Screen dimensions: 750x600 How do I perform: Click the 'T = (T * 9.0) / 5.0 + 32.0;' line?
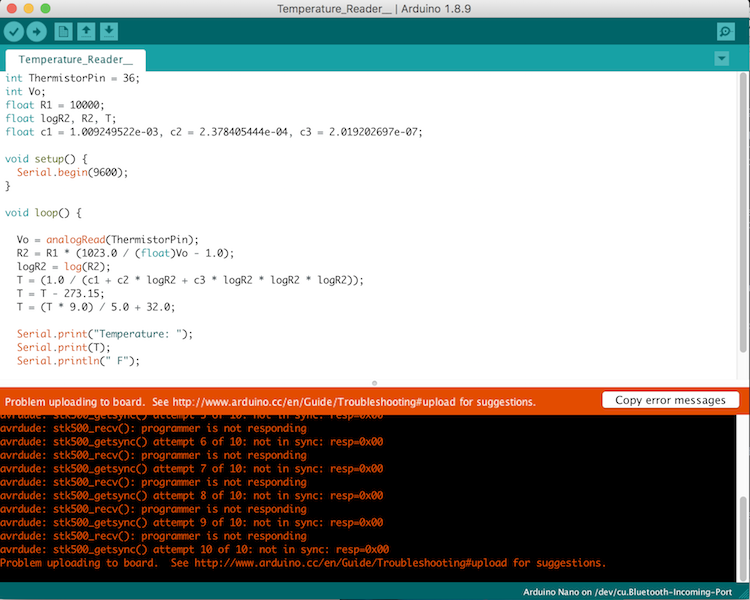tap(96, 307)
